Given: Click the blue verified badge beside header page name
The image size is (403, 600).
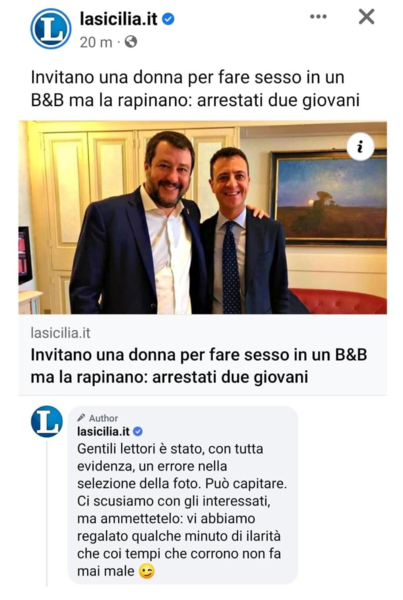Looking at the screenshot, I should (168, 19).
